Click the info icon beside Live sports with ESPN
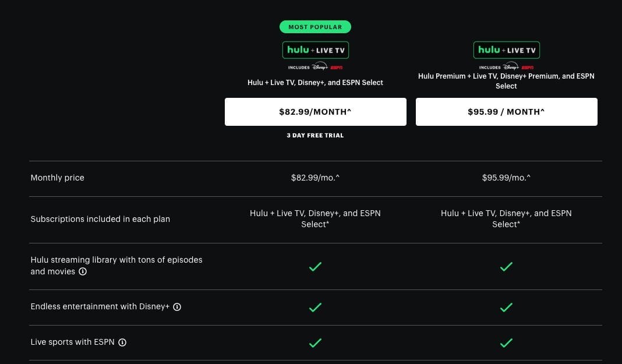The height and width of the screenshot is (364, 622). [x=122, y=342]
